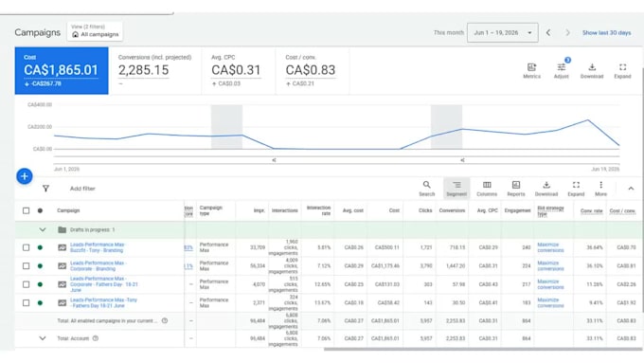Open the All campaigns view selector
The height and width of the screenshot is (363, 644).
pos(95,31)
